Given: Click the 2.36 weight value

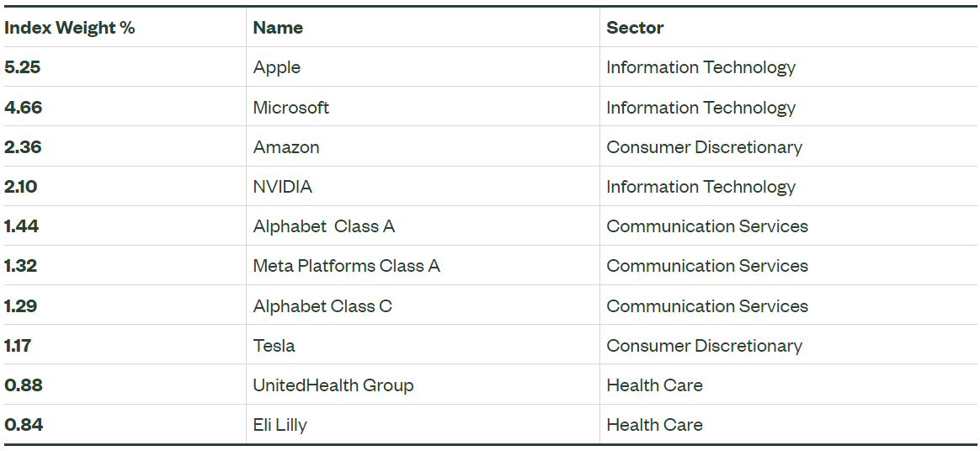Looking at the screenshot, I should pos(24,147).
